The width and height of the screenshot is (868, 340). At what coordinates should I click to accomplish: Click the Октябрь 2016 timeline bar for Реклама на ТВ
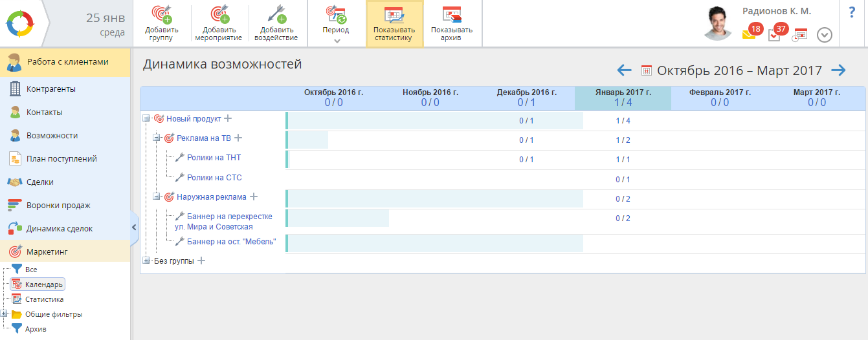pos(308,140)
